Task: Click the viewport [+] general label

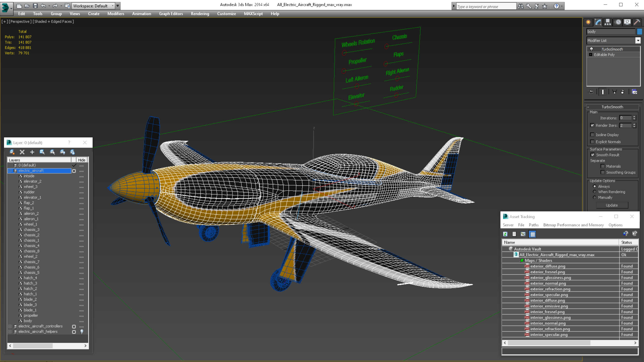Action: (x=5, y=21)
